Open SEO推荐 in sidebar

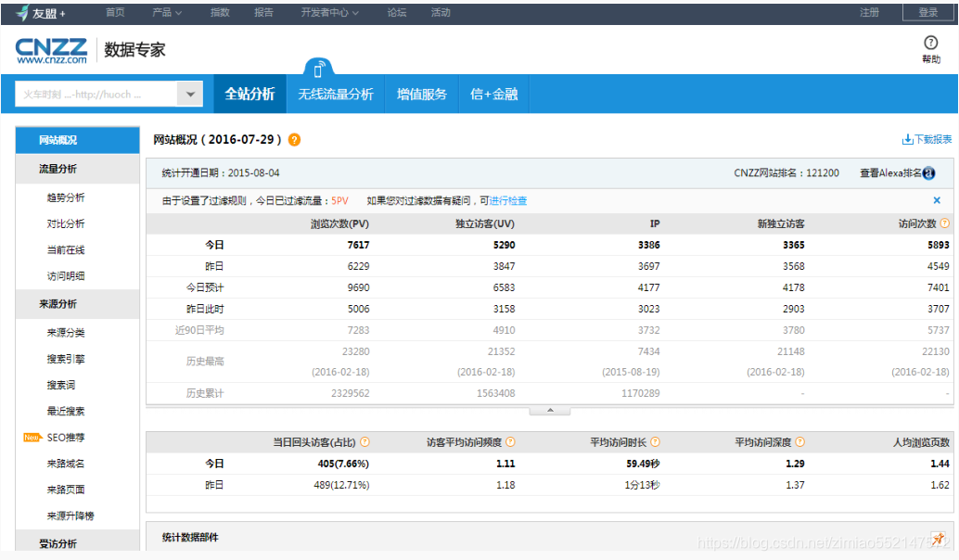pyautogui.click(x=66, y=438)
